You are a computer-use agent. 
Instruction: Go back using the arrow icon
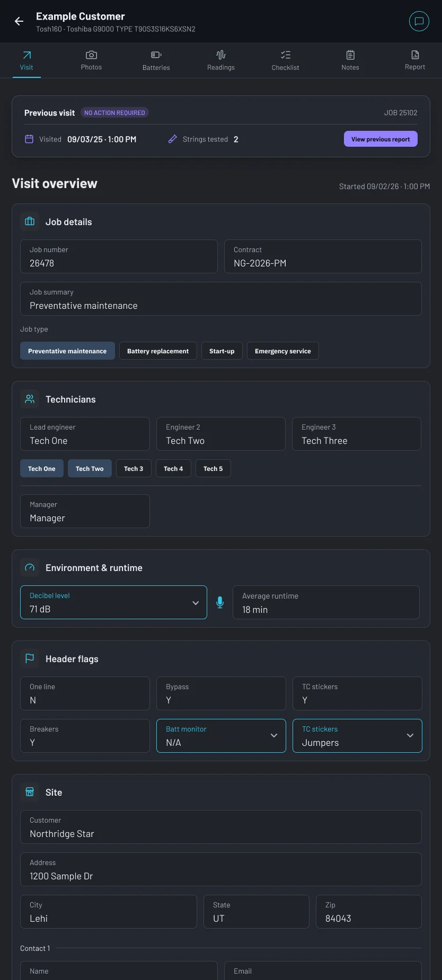point(19,21)
